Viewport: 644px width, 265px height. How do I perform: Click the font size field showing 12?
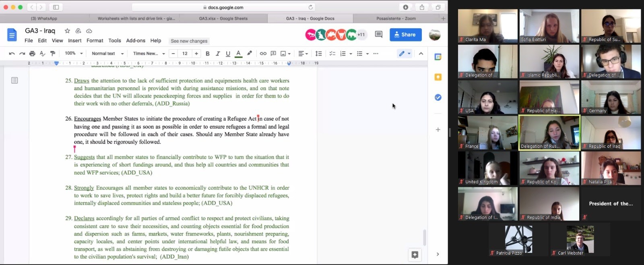[185, 54]
